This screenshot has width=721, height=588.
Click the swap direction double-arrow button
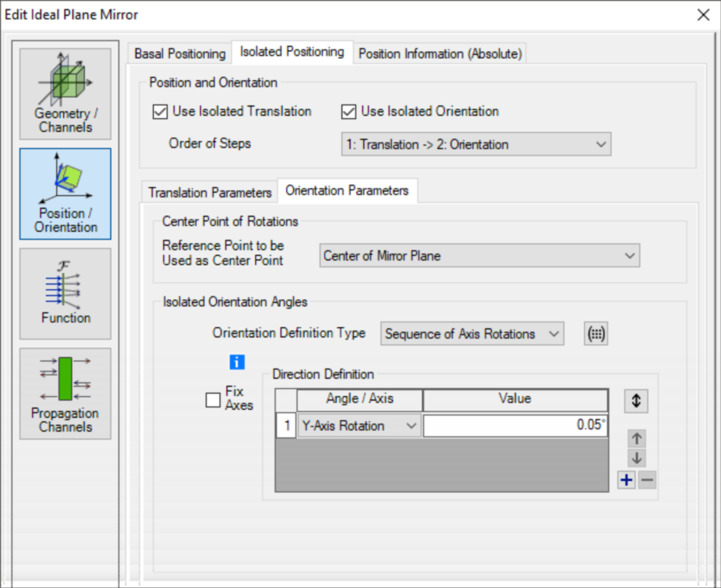[x=637, y=401]
